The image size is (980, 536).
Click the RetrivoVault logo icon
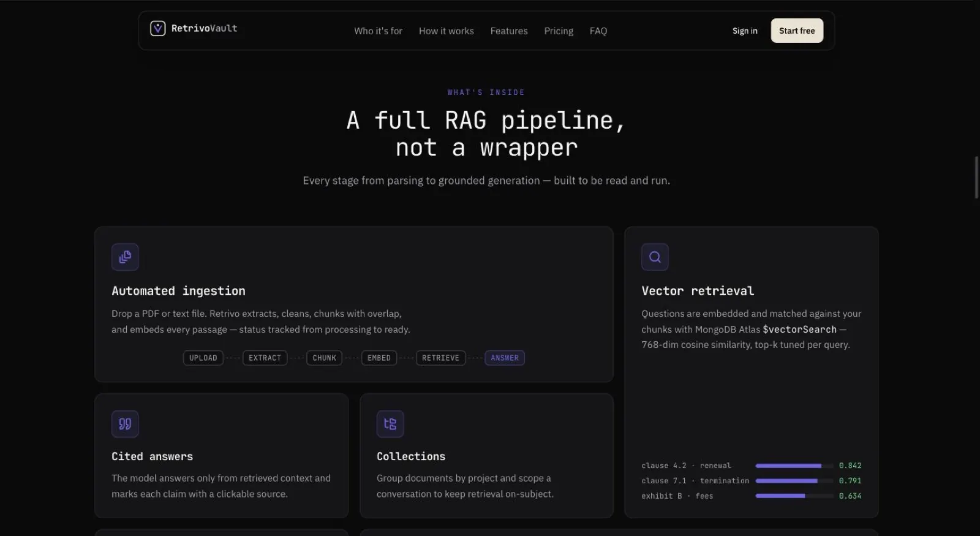point(158,28)
